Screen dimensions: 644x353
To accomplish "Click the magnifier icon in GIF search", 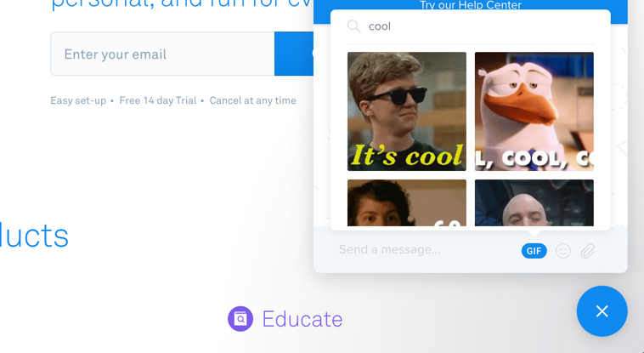I will [x=353, y=26].
